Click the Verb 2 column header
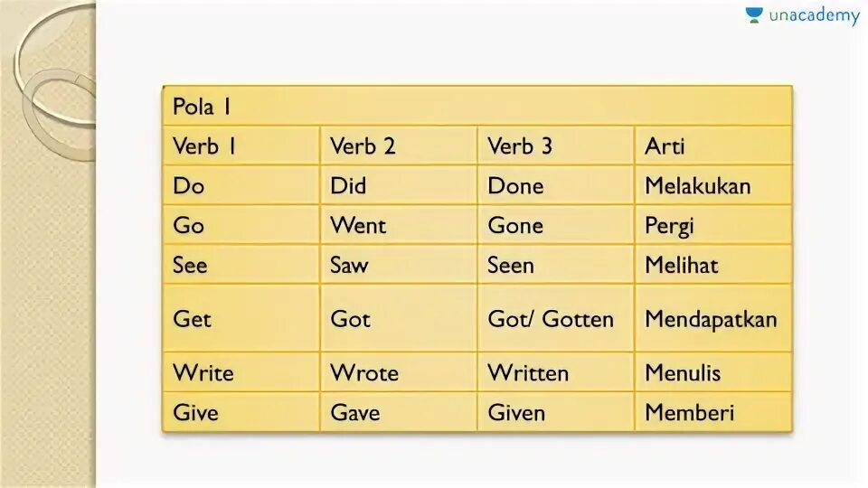The image size is (868, 488). (x=399, y=145)
